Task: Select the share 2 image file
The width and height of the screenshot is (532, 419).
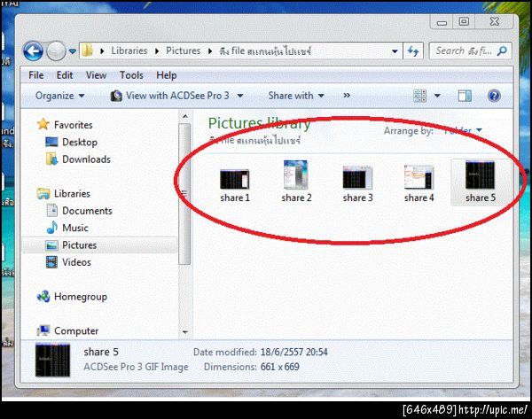Action: tap(296, 182)
